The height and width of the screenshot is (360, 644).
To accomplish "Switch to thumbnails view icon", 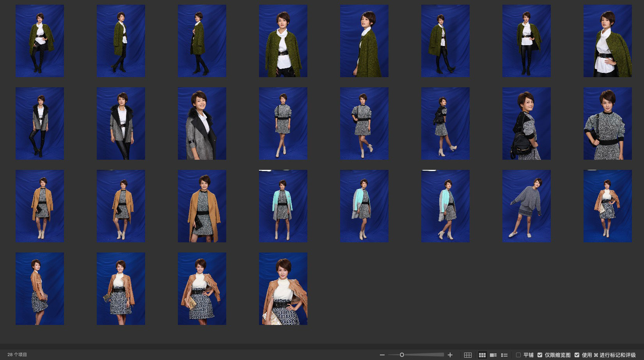I will point(482,355).
